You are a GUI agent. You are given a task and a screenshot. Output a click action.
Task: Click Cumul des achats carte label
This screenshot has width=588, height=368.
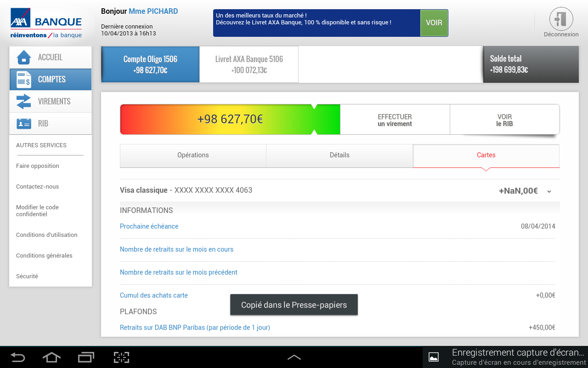[154, 295]
